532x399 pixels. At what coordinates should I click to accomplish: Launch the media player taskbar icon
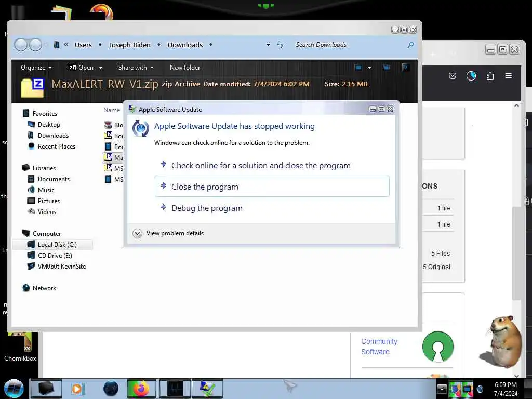tap(77, 389)
